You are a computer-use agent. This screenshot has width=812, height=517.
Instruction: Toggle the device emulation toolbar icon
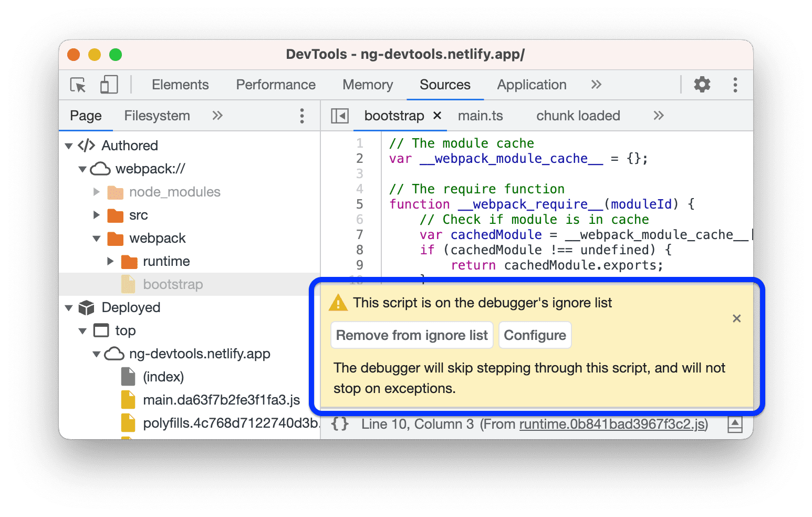coord(108,85)
